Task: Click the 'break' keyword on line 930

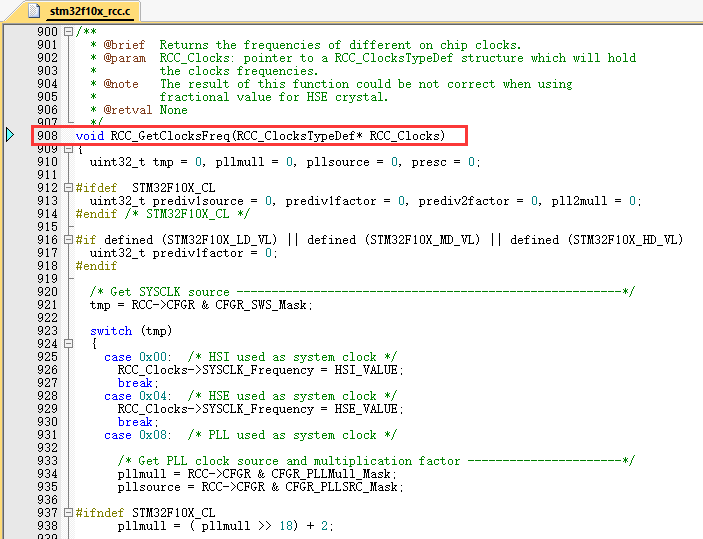Action: click(135, 422)
